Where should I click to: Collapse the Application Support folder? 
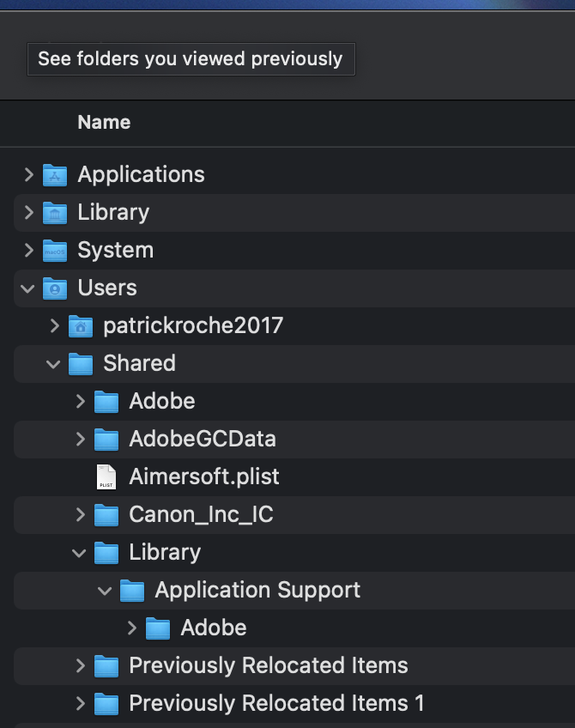tap(106, 591)
